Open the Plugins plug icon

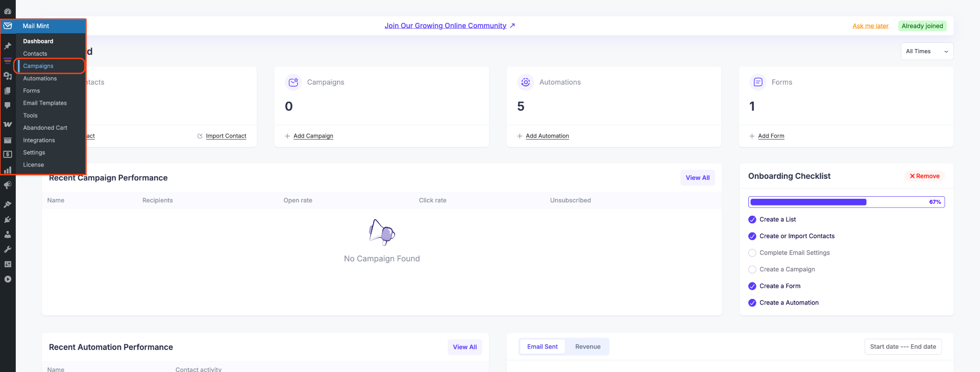click(x=8, y=220)
